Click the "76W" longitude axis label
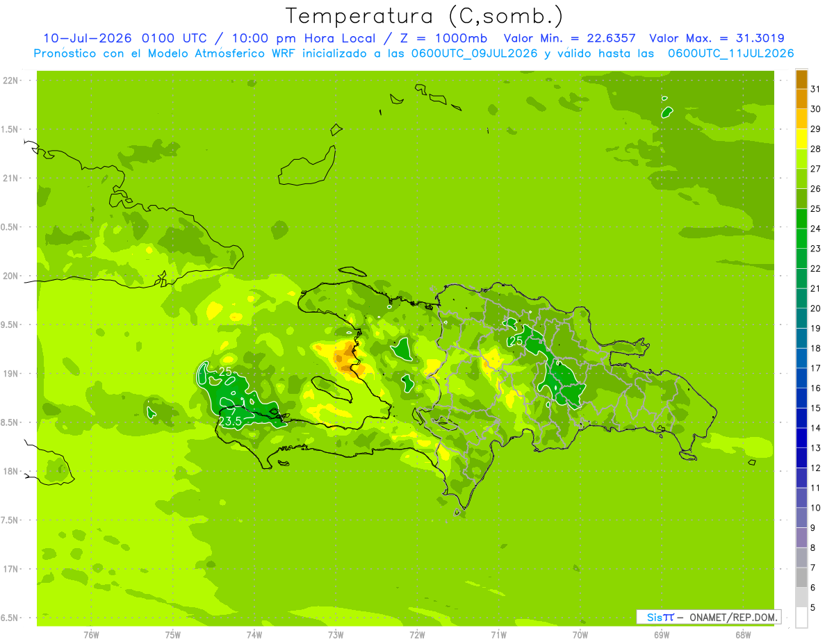 91,635
